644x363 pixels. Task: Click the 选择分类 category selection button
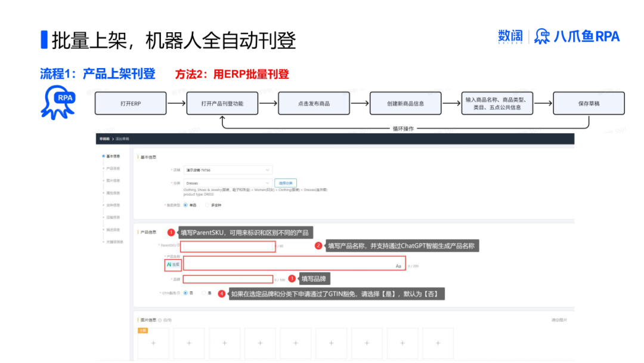pos(287,183)
